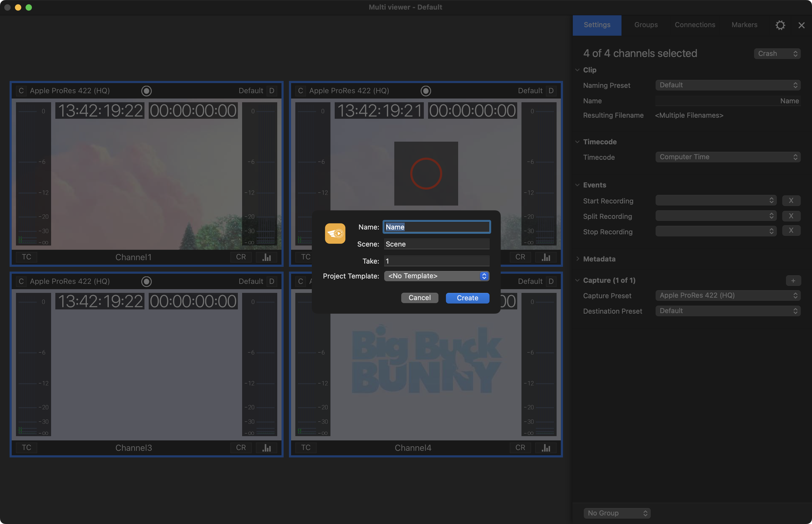812x524 pixels.
Task: Click the Cancel button in the dialog
Action: point(419,298)
